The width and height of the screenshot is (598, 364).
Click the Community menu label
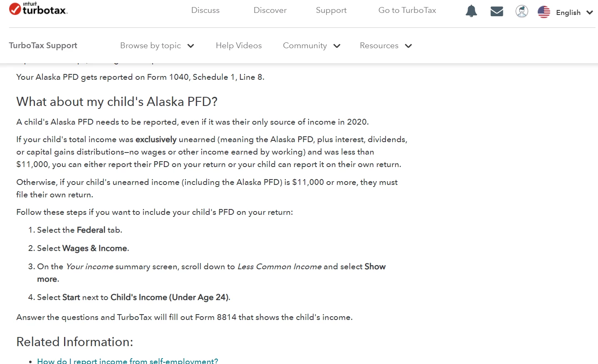click(x=305, y=46)
